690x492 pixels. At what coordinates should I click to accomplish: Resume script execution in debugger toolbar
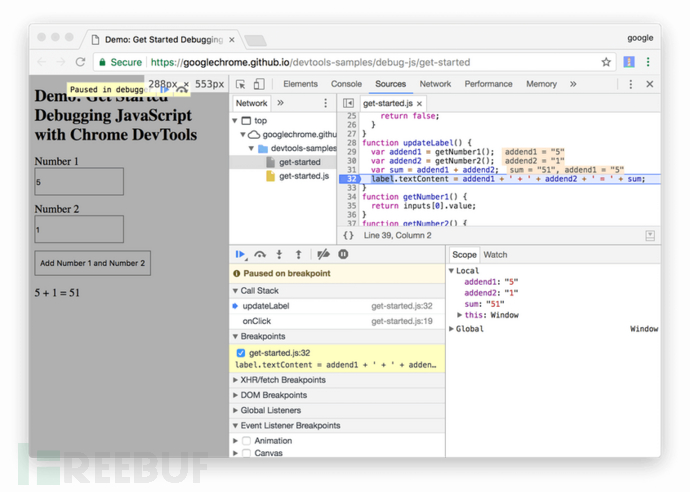[240, 255]
